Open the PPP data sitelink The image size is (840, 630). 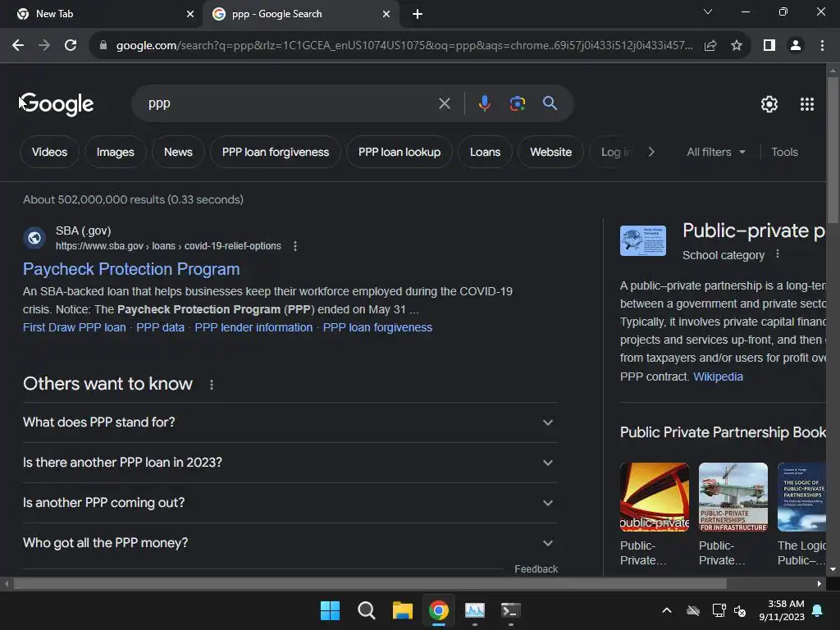[160, 327]
